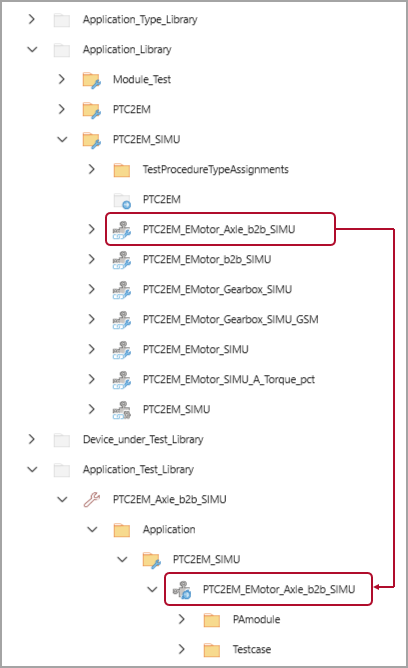Screen dimensions: 408x668
Task: Expand the PTC2EM_EMotor_SIMU_A_Torque_pct item
Action: point(92,379)
